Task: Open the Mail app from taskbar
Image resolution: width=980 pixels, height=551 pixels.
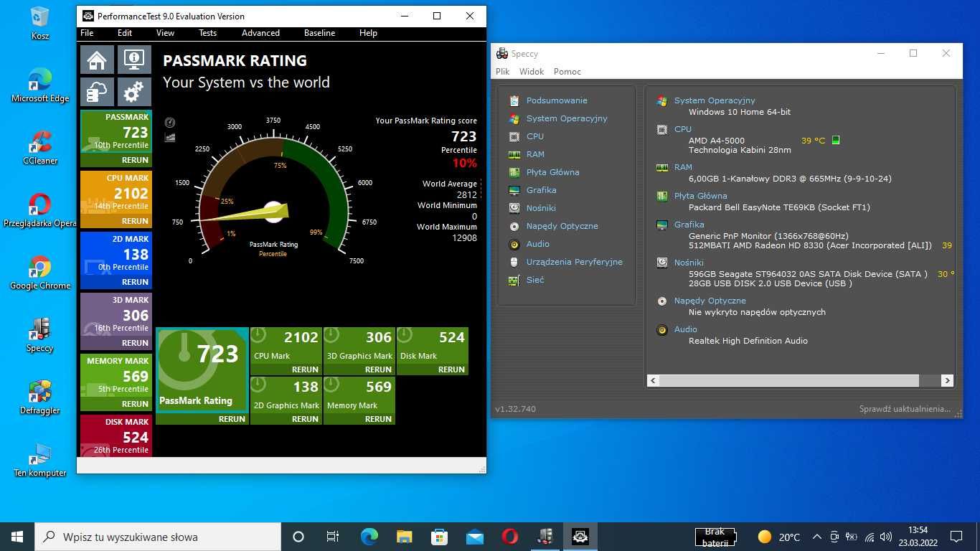Action: click(x=474, y=537)
